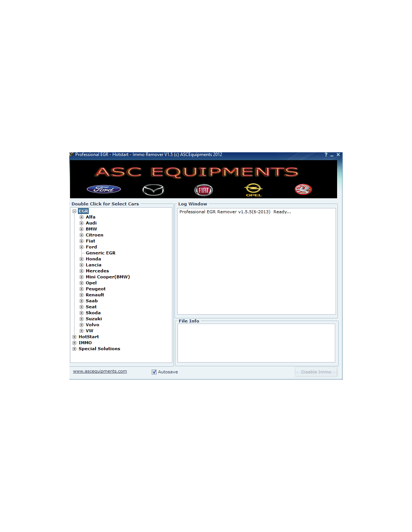412x532 pixels.
Task: Click the Fiat logo in banner
Action: (x=203, y=190)
